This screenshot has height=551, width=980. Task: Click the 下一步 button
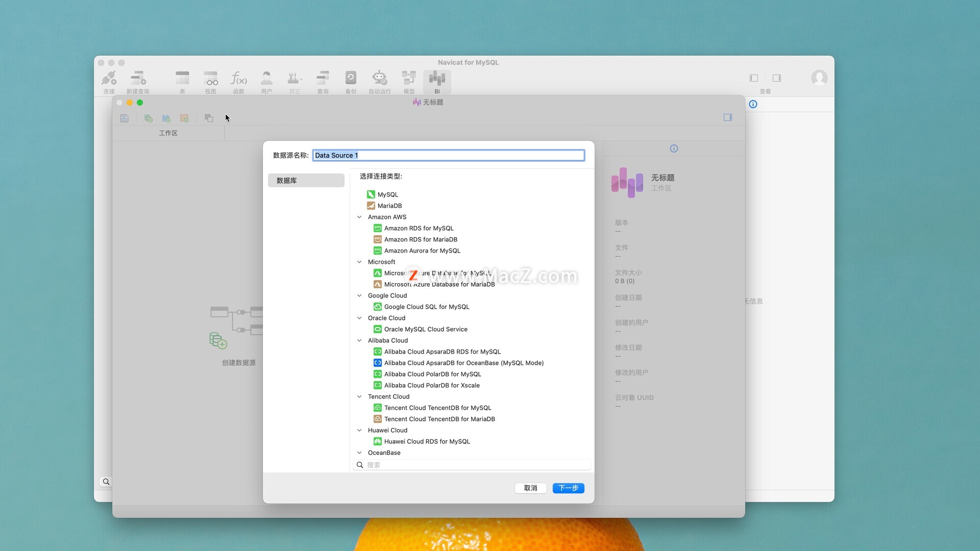pos(568,488)
